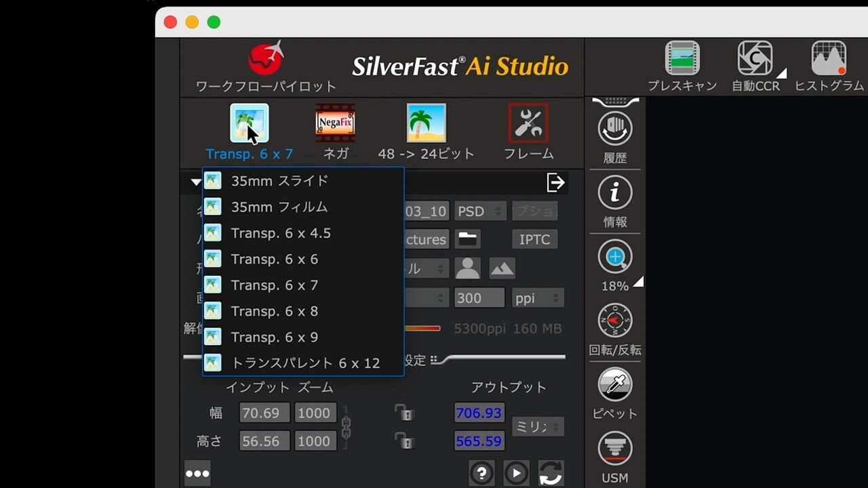Screen dimensions: 868x488
Task: Select Transp. 6 x 9 menu entry
Action: 303,337
